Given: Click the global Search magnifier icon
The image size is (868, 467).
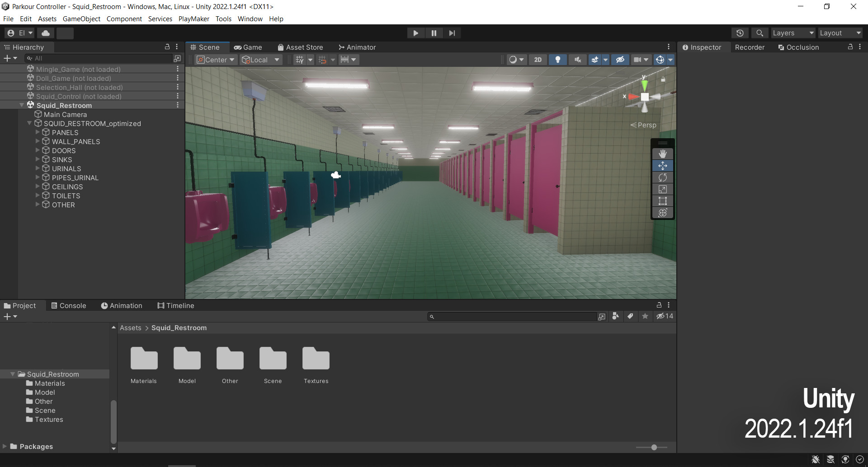Looking at the screenshot, I should [759, 33].
